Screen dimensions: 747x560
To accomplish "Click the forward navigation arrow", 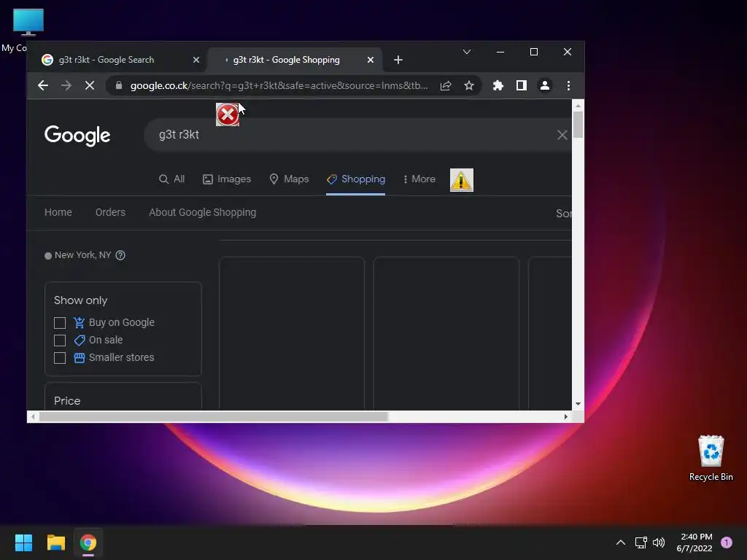I will coord(66,86).
